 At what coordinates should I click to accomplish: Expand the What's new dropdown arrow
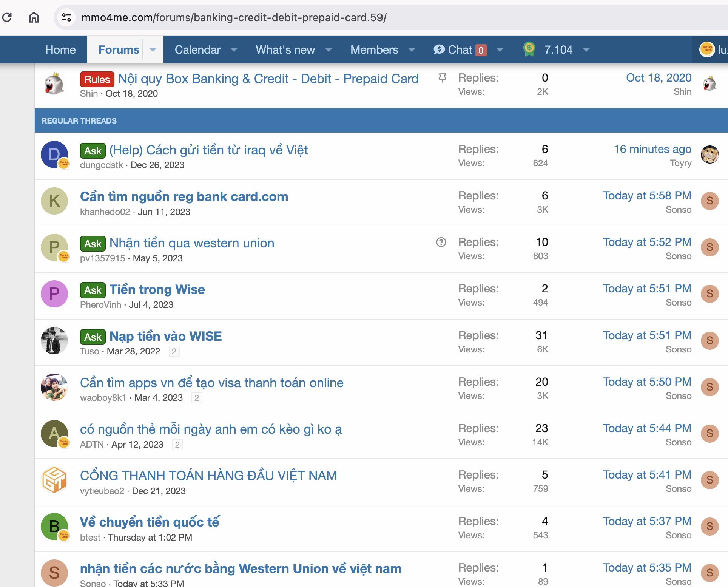pos(329,49)
